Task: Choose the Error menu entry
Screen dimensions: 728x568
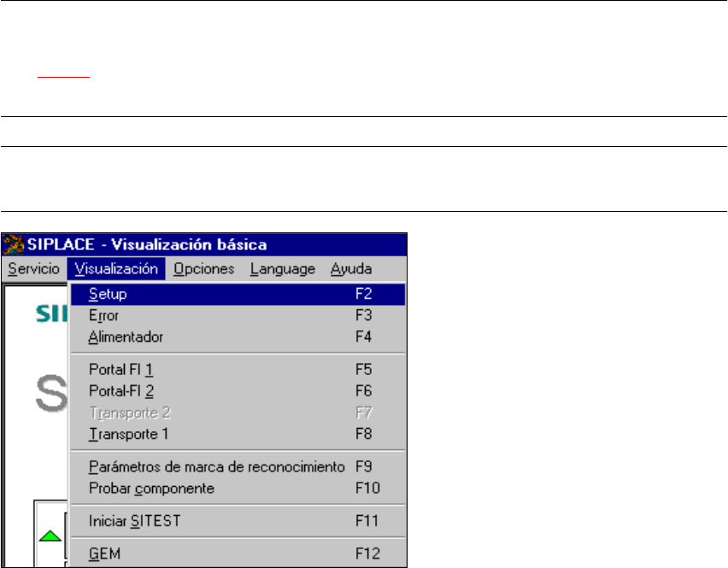Action: point(238,315)
